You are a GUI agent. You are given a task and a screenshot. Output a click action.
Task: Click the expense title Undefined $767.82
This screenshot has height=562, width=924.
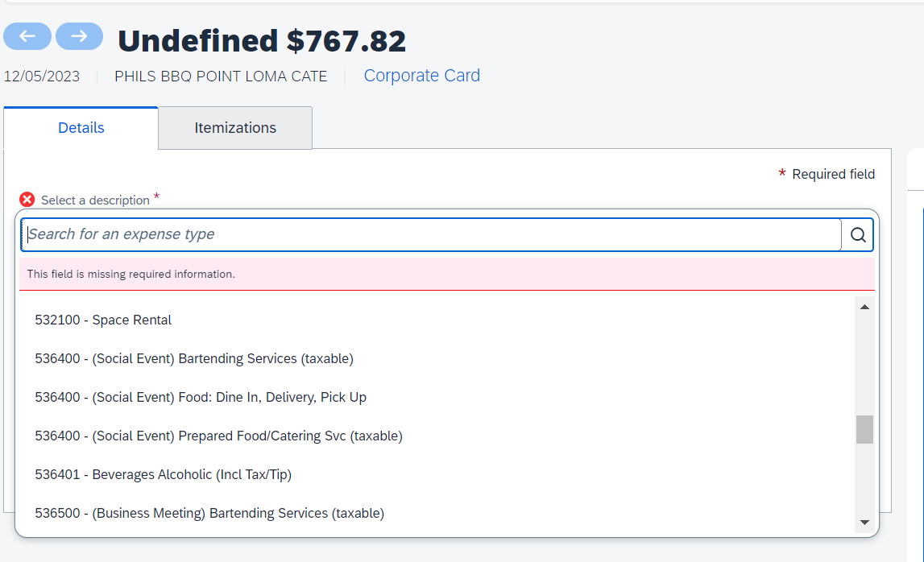coord(262,40)
